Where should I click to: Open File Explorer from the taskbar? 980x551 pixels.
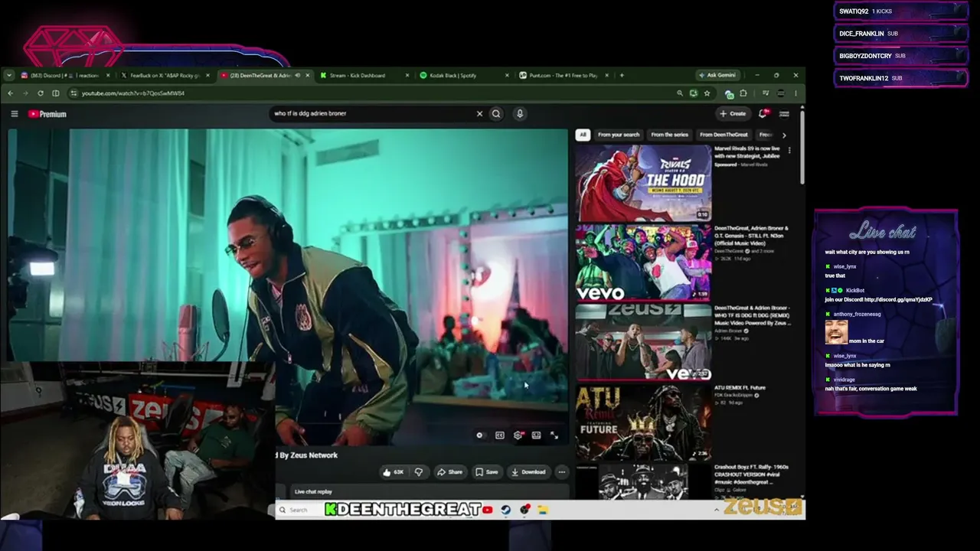pos(543,510)
